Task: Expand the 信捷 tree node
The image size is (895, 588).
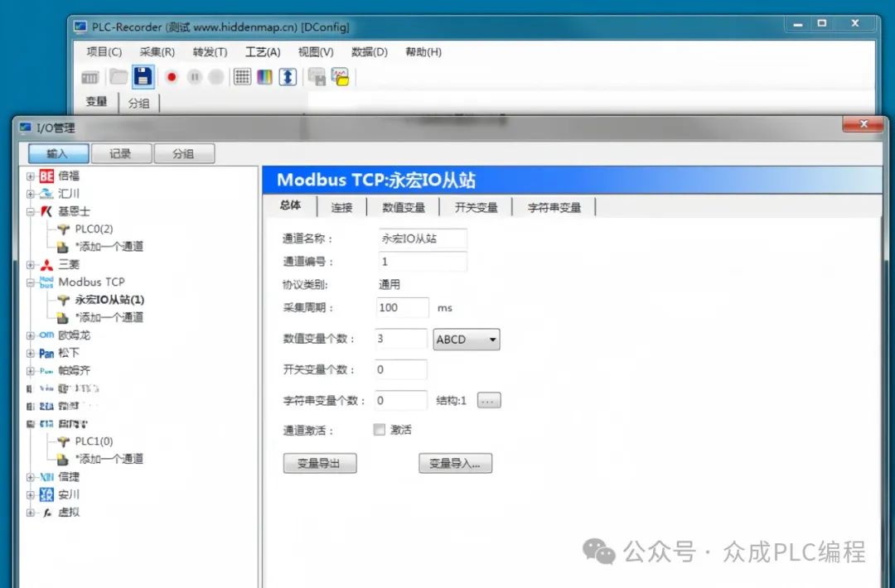Action: [x=31, y=477]
